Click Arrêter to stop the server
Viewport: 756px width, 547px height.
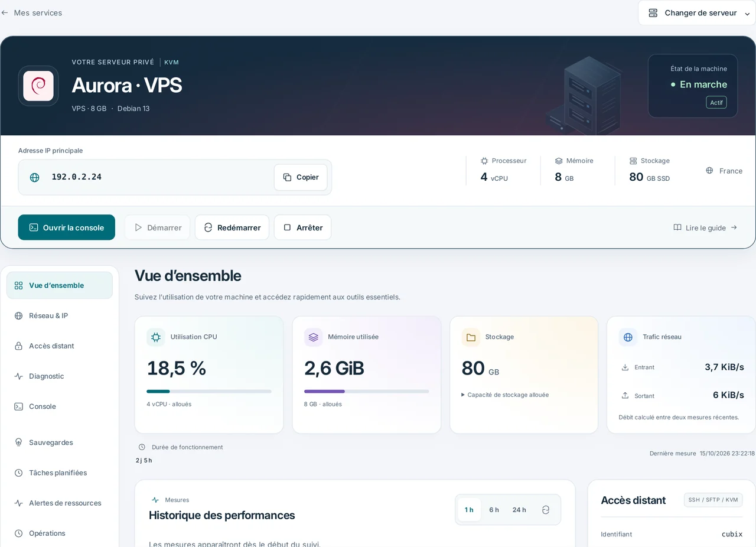coord(302,227)
